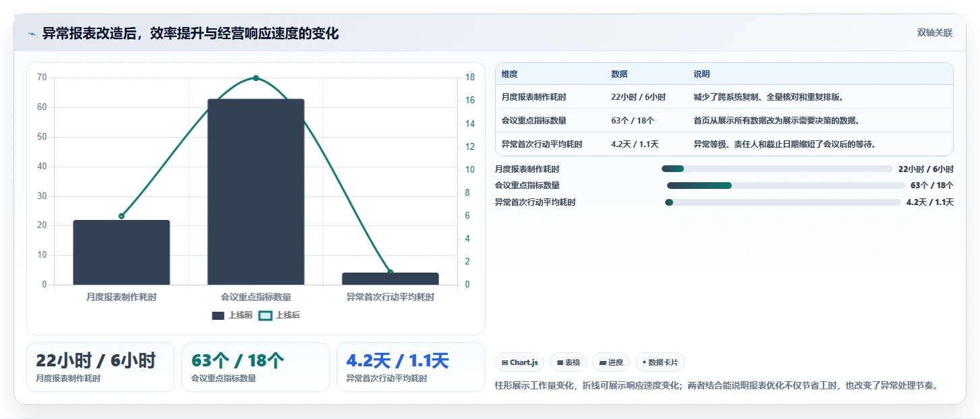This screenshot has height=419, width=980.
Task: Click progress value 63个 / 18个
Action: pyautogui.click(x=932, y=186)
